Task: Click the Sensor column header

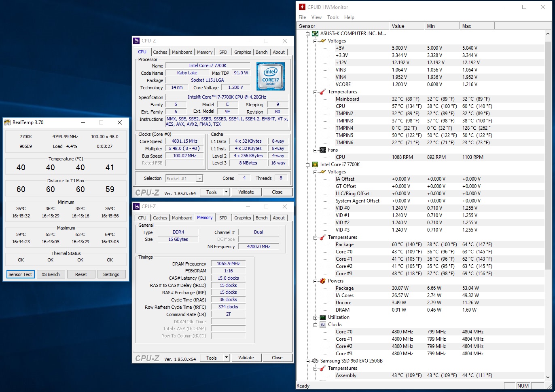Action: (343, 26)
